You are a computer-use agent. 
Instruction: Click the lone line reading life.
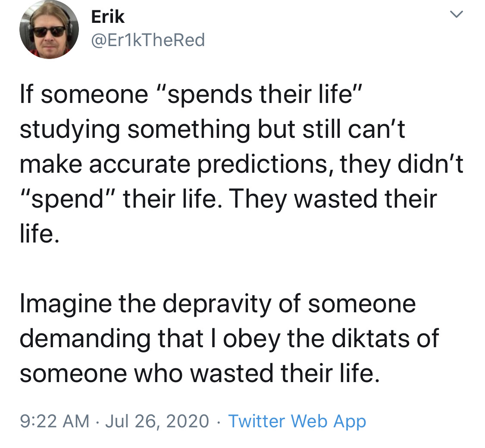click(x=39, y=233)
